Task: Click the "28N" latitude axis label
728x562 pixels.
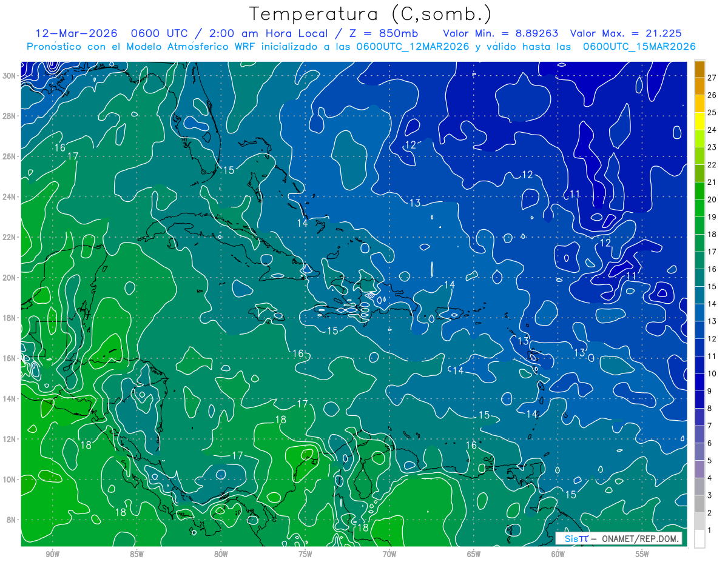Action: pyautogui.click(x=8, y=116)
